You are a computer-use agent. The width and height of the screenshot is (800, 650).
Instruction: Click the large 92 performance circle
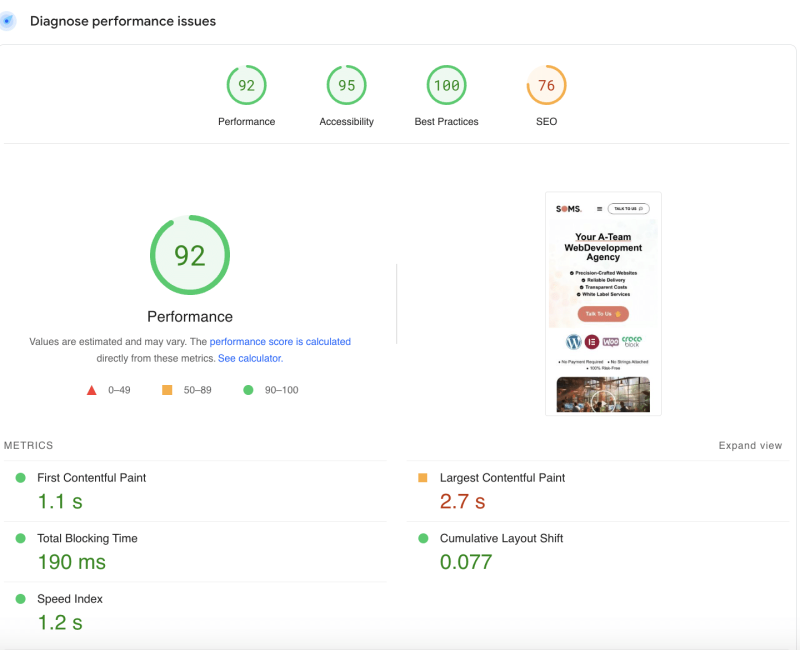point(190,256)
